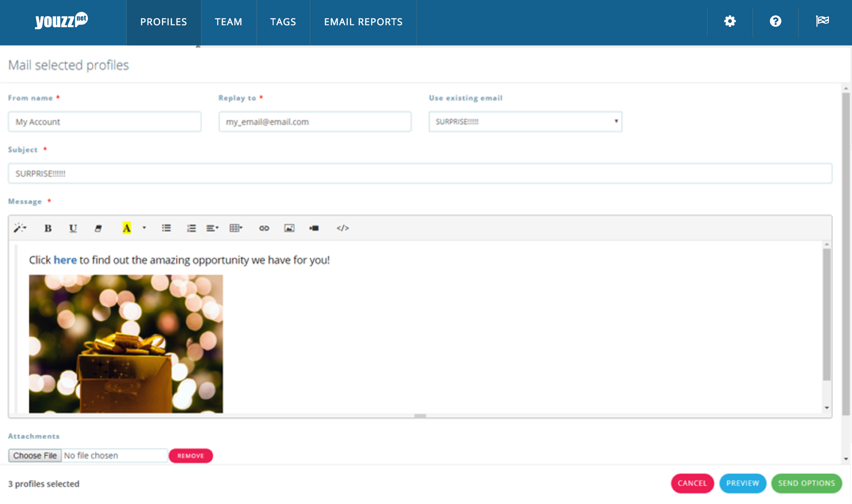Expand the text color arrow dropdown
This screenshot has height=504, width=852.
(x=144, y=228)
